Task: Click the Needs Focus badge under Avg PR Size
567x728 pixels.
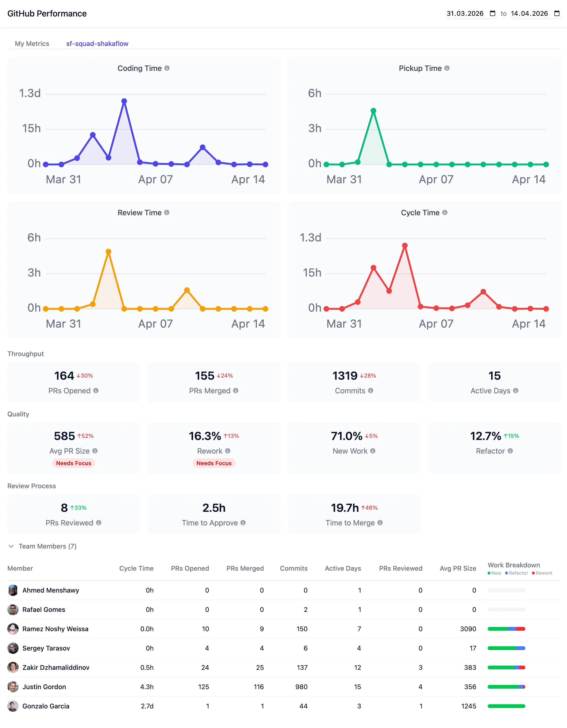Action: click(x=73, y=463)
